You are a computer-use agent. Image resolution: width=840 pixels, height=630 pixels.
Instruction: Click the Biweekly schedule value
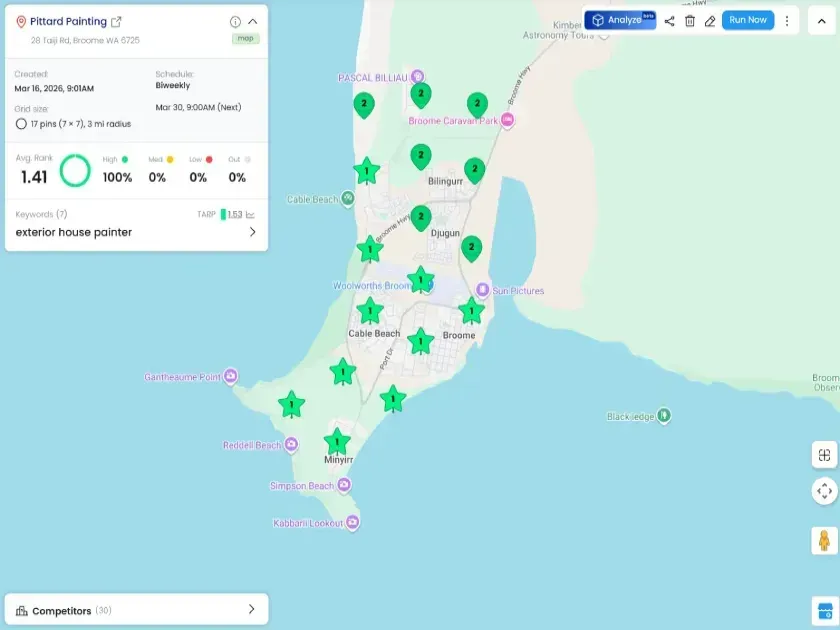172,85
